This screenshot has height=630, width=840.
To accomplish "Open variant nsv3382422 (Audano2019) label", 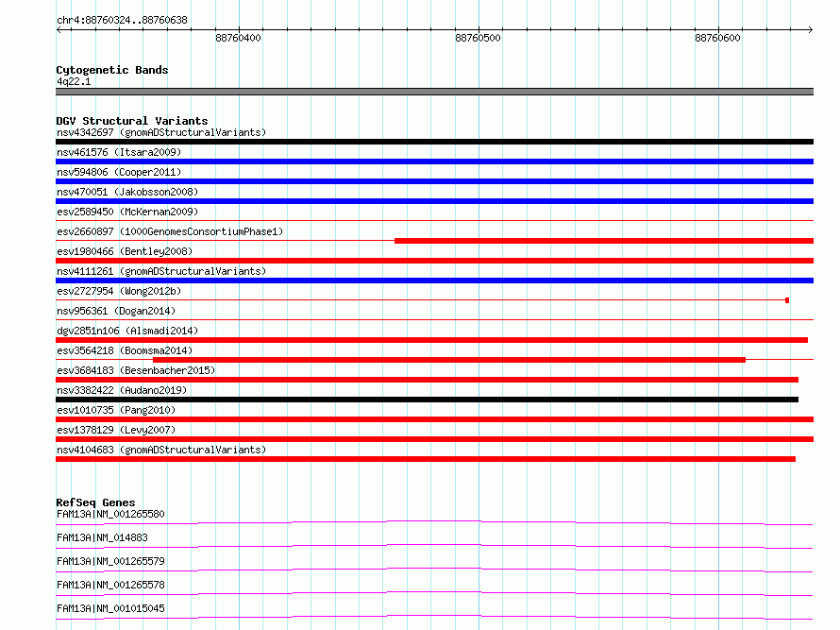I will pos(122,390).
